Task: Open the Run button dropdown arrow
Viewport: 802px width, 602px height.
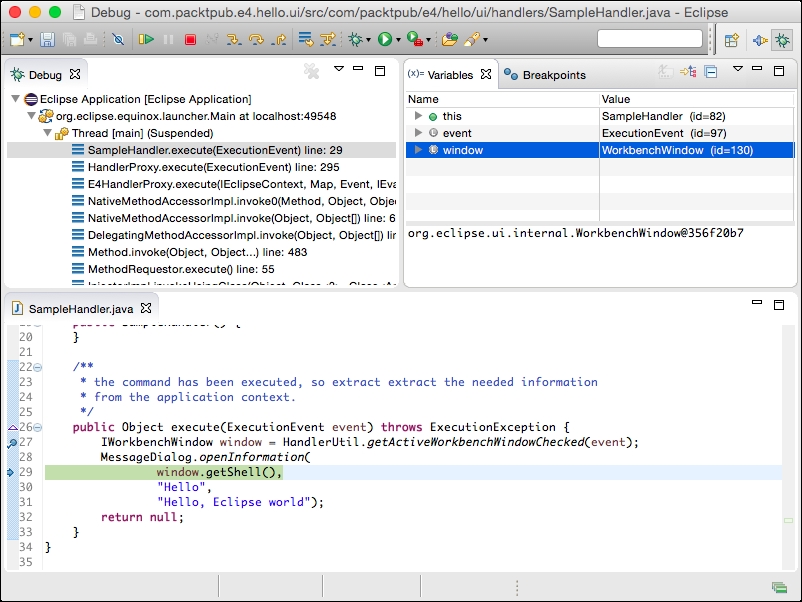Action: pyautogui.click(x=399, y=41)
